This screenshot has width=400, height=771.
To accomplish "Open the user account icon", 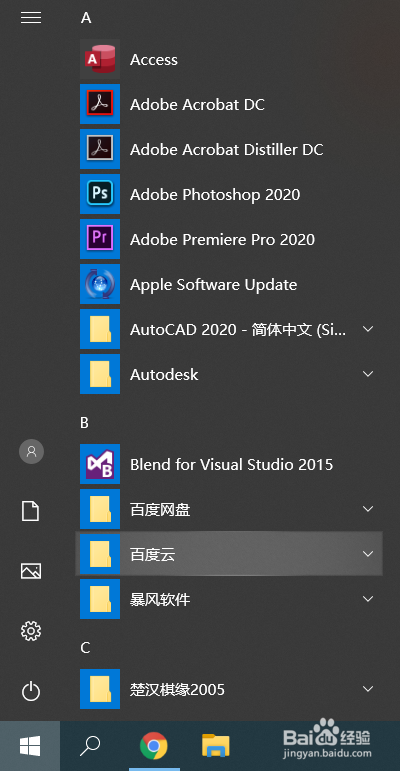I will (x=31, y=451).
